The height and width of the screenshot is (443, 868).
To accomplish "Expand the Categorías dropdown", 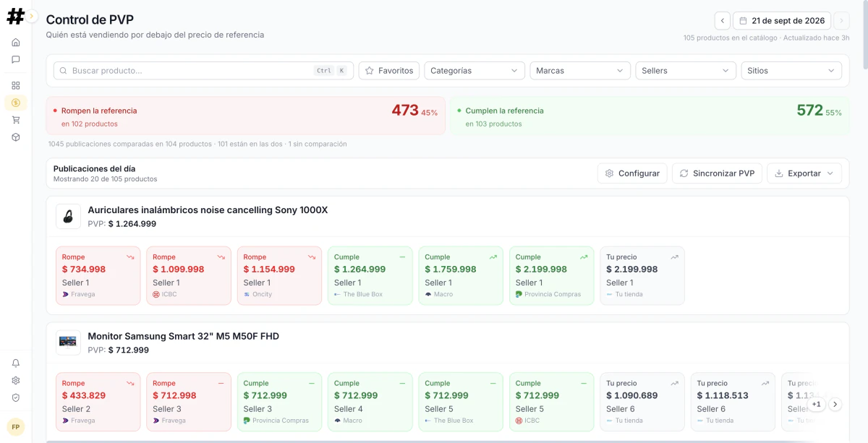I will (475, 71).
